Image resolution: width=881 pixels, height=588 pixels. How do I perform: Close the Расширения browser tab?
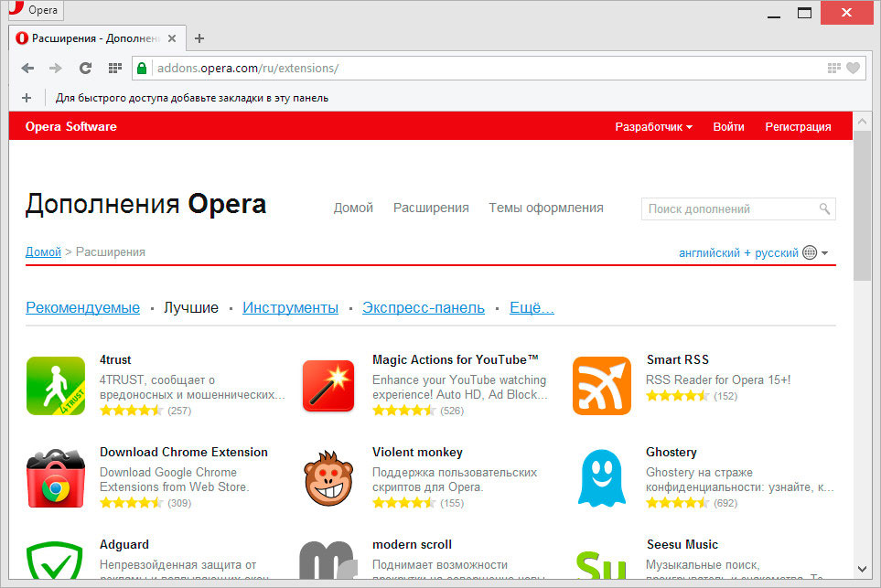172,38
